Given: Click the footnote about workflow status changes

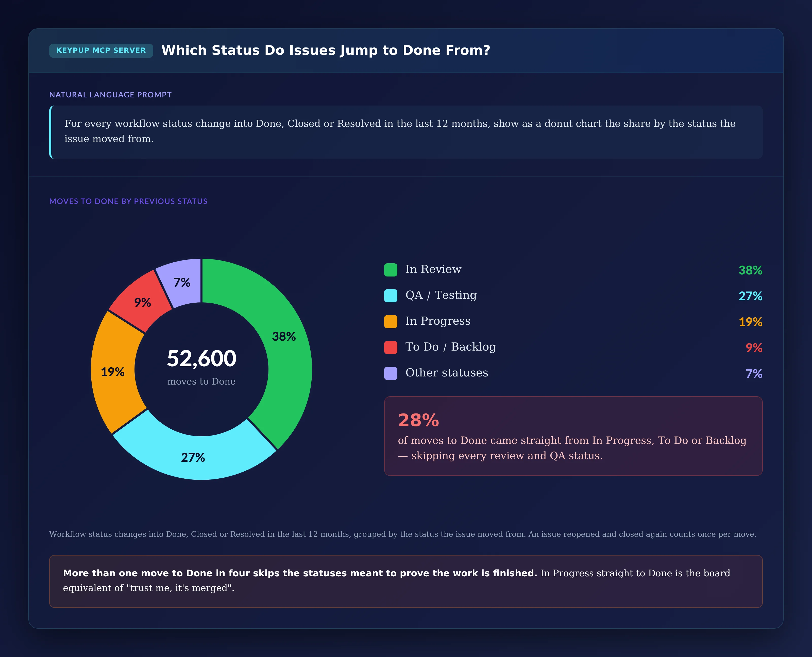Looking at the screenshot, I should (x=403, y=534).
